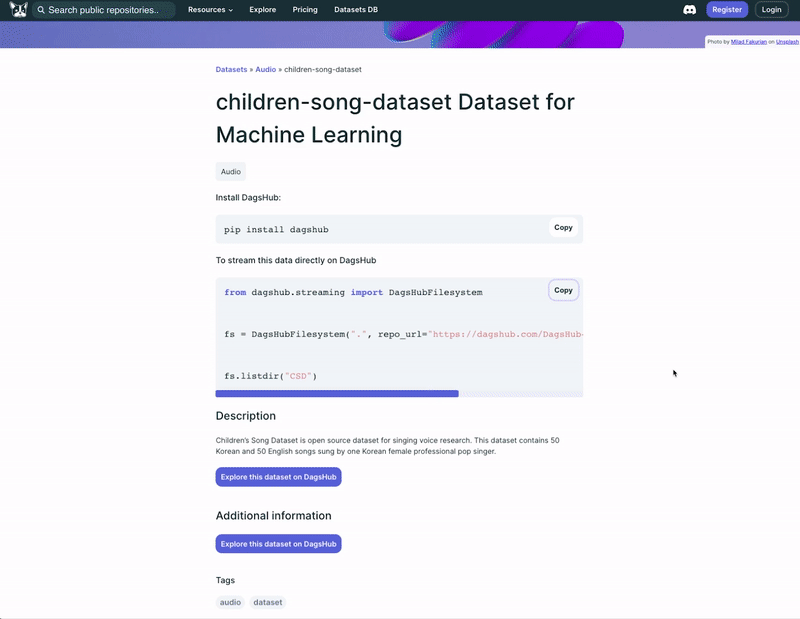
Task: Select the dataset tag
Action: click(267, 602)
